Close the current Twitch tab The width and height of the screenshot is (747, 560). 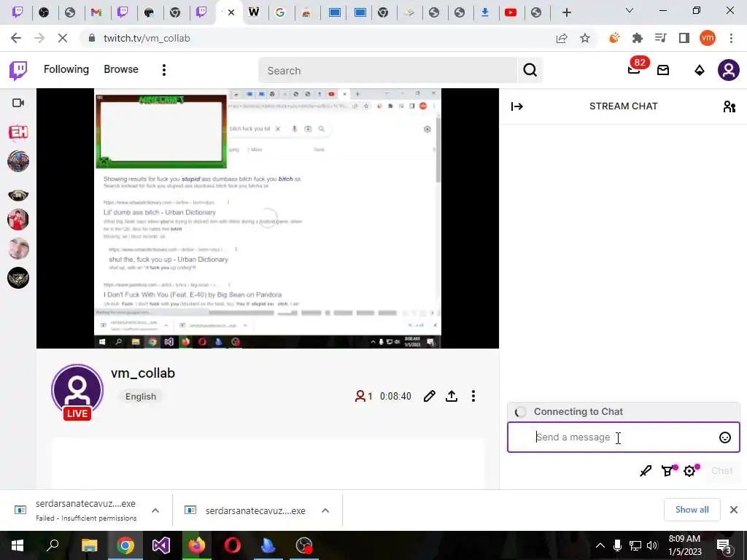pyautogui.click(x=231, y=12)
